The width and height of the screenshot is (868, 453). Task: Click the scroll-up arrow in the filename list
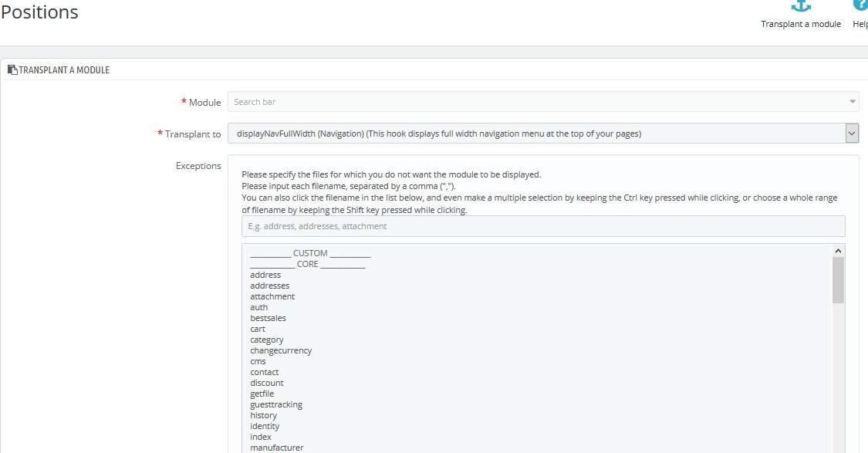click(x=838, y=251)
